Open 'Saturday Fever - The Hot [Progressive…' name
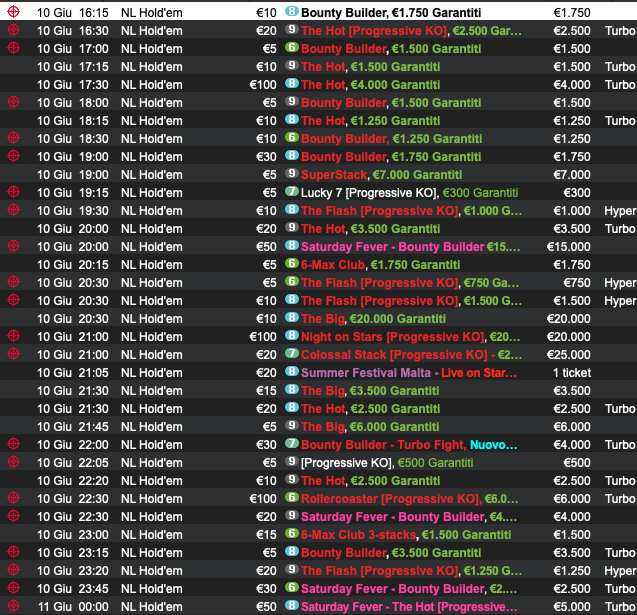This screenshot has width=637, height=615. (409, 607)
